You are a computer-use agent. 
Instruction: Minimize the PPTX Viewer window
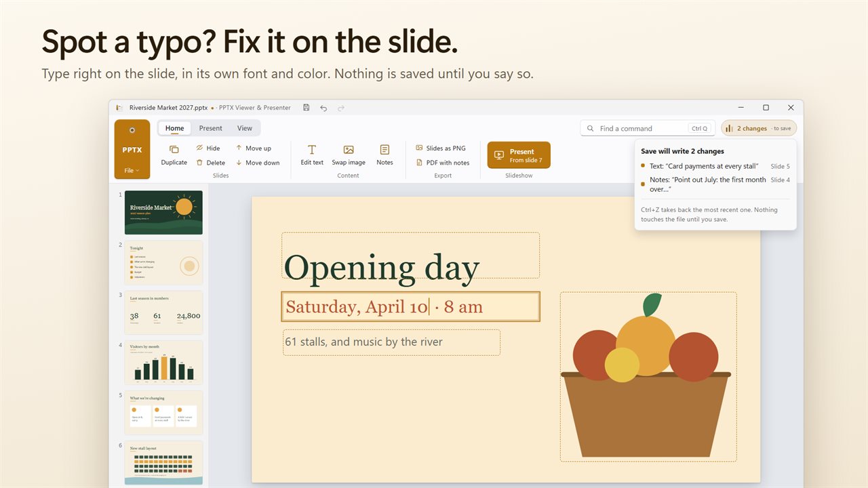tap(741, 108)
